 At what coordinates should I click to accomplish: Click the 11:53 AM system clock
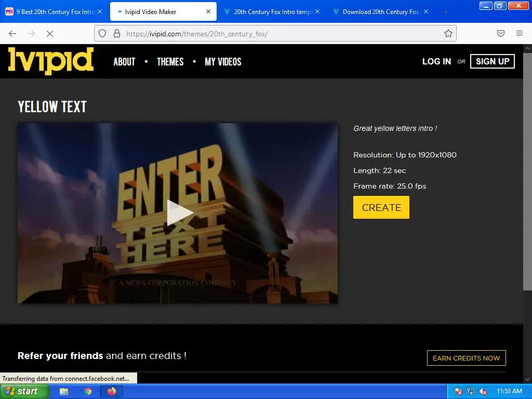[x=509, y=391]
